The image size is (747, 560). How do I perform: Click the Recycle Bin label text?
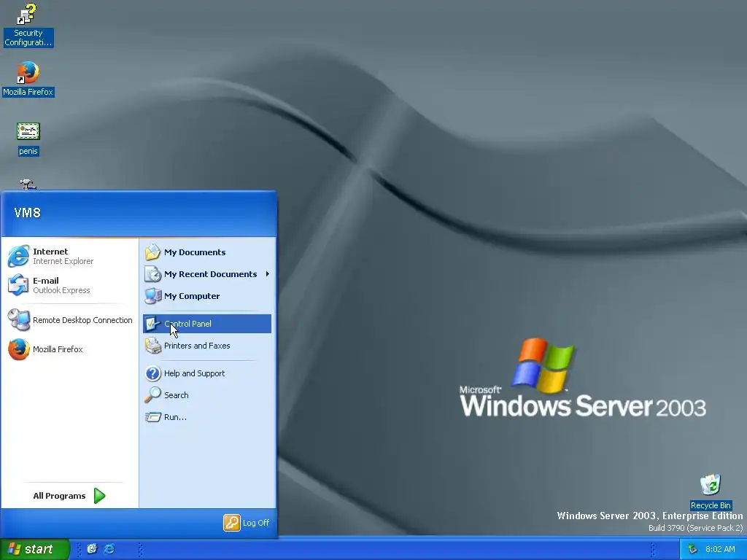(711, 506)
